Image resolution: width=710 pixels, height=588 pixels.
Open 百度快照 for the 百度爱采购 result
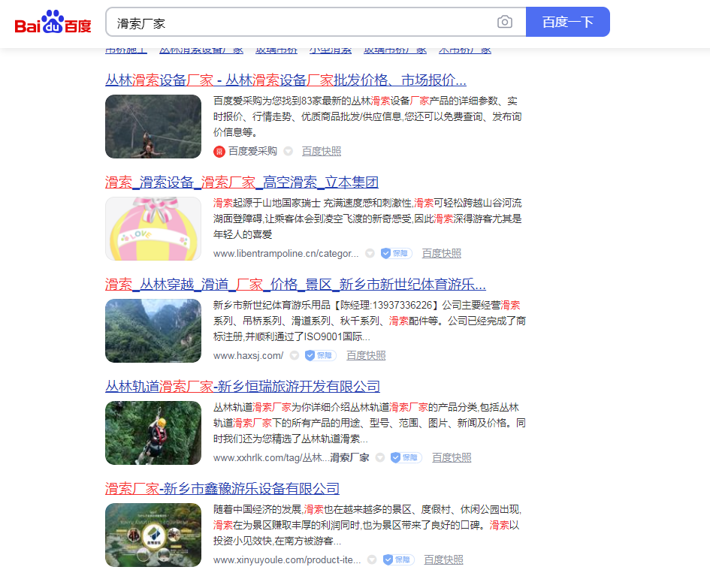[322, 151]
